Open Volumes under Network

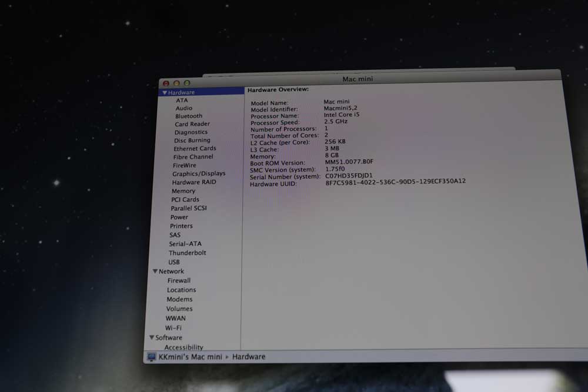[179, 309]
